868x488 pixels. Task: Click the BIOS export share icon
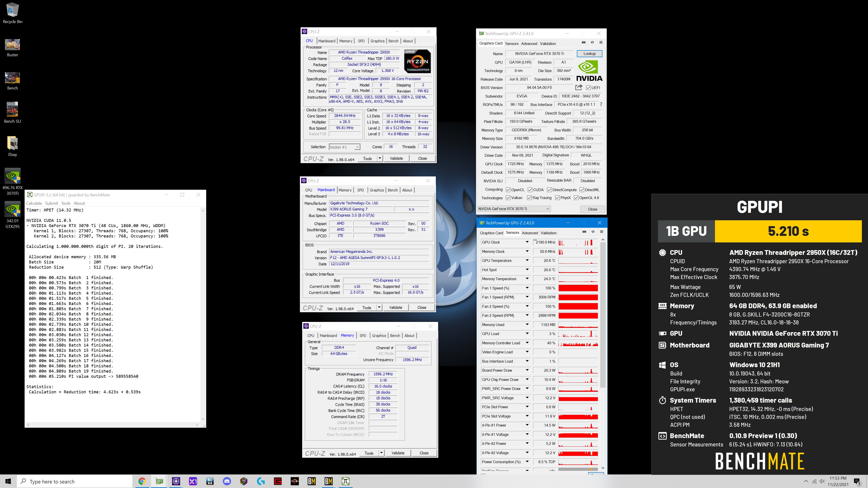tap(579, 87)
